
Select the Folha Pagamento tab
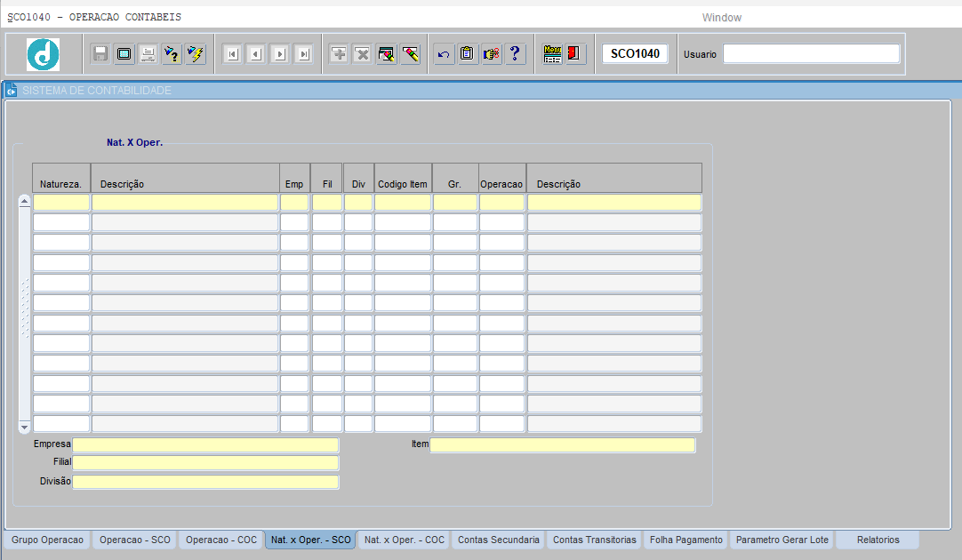(x=687, y=540)
